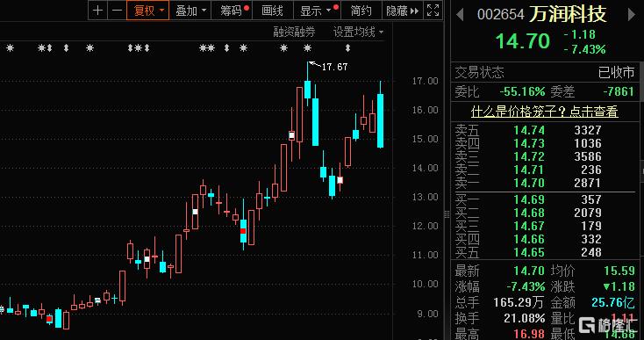The image size is (644, 340).
Task: Click the panel splitter grip icon
Action: (x=447, y=213)
